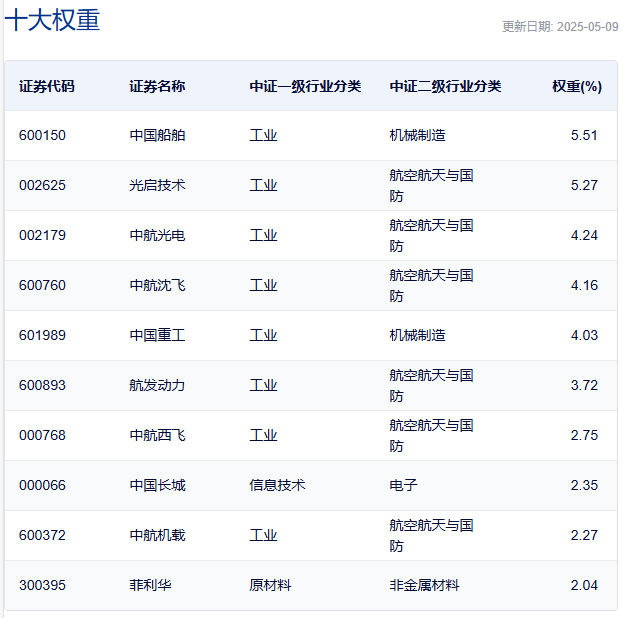This screenshot has width=623, height=618.
Task: Select stock name 菲利华
Action: click(151, 585)
